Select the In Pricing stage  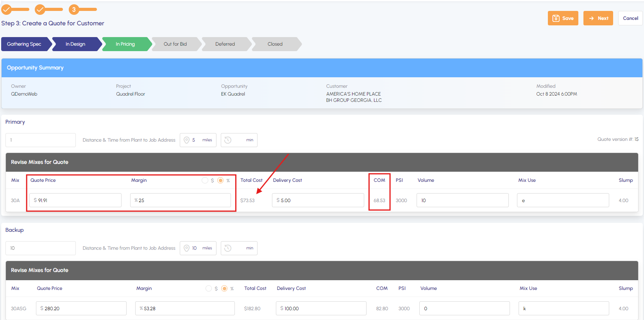[x=126, y=44]
